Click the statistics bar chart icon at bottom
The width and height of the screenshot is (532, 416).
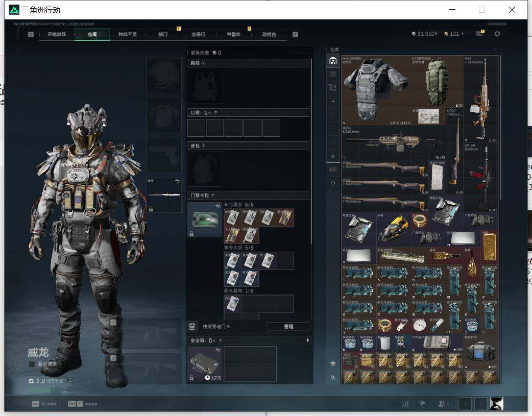(405, 404)
